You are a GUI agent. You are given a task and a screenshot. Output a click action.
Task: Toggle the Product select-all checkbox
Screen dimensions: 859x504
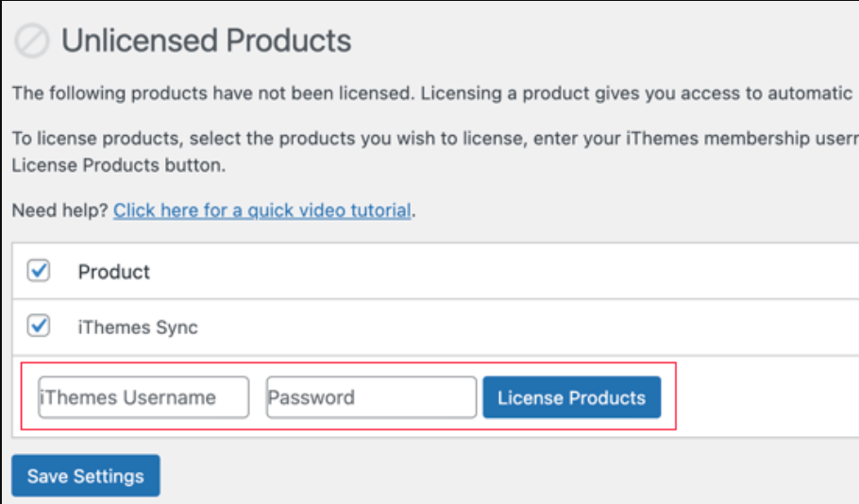[x=39, y=271]
